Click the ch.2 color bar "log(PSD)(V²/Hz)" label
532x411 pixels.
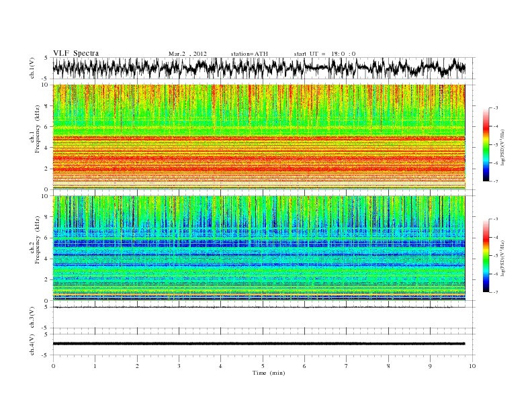(502, 259)
